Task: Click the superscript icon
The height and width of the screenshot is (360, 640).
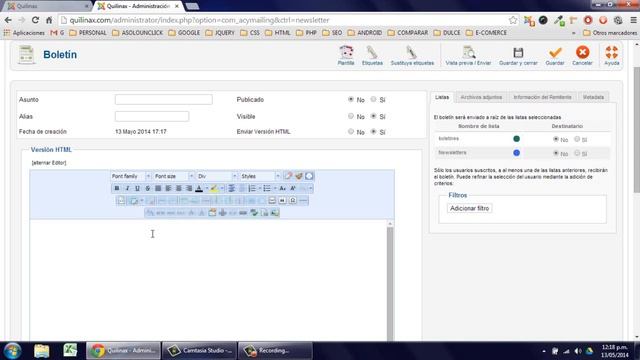Action: [x=293, y=188]
